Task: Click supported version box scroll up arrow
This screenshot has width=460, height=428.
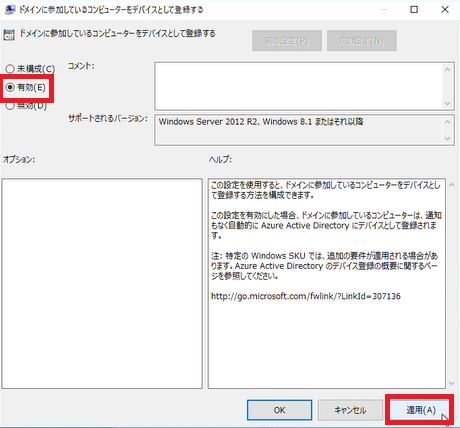Action: [x=447, y=122]
